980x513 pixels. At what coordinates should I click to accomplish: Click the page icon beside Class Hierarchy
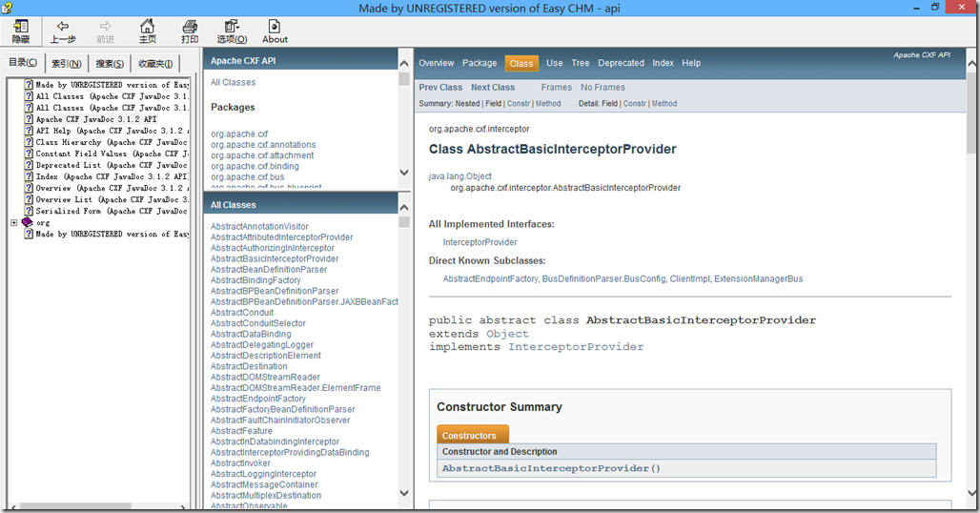click(29, 142)
